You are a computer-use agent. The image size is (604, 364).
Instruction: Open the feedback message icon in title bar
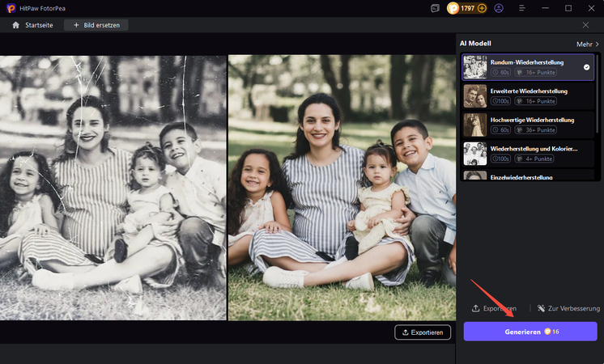pyautogui.click(x=435, y=8)
